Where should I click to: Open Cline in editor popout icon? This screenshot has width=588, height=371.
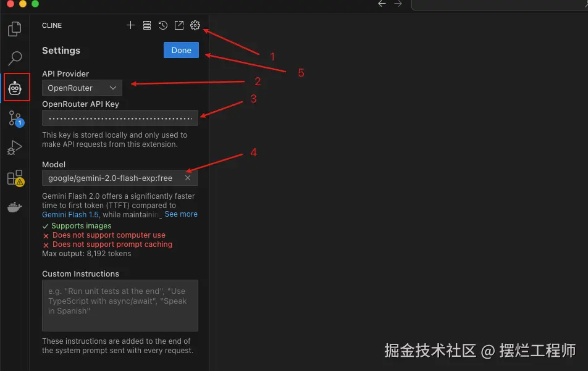pos(179,25)
